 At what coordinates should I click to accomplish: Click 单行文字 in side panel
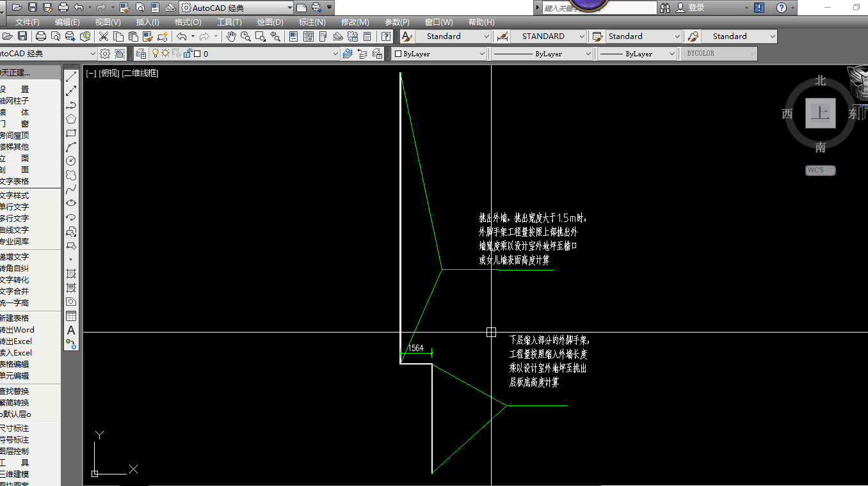pos(14,207)
